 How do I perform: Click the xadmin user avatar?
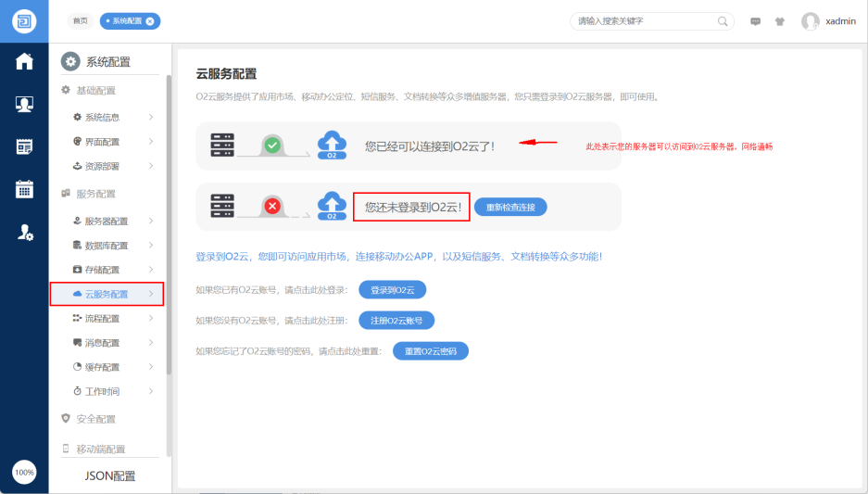811,20
